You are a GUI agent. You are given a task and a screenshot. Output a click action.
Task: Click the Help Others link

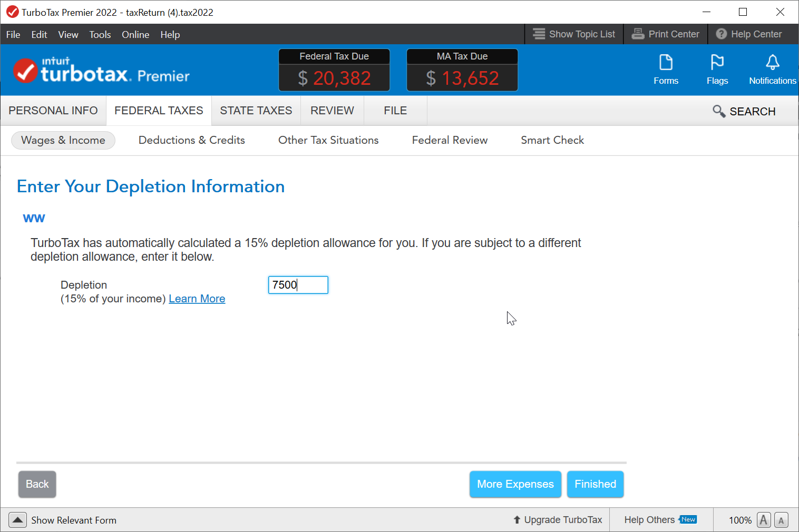click(649, 520)
